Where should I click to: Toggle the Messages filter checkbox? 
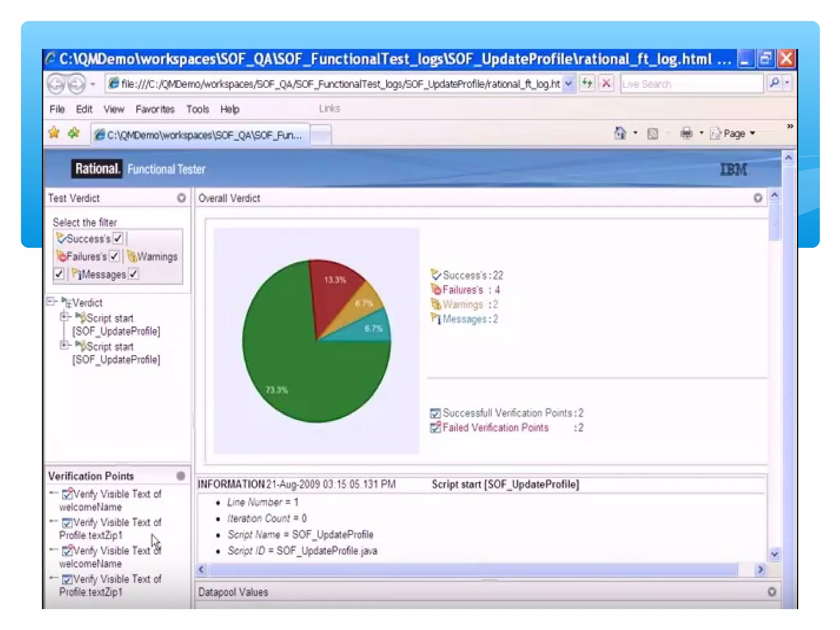(x=133, y=274)
